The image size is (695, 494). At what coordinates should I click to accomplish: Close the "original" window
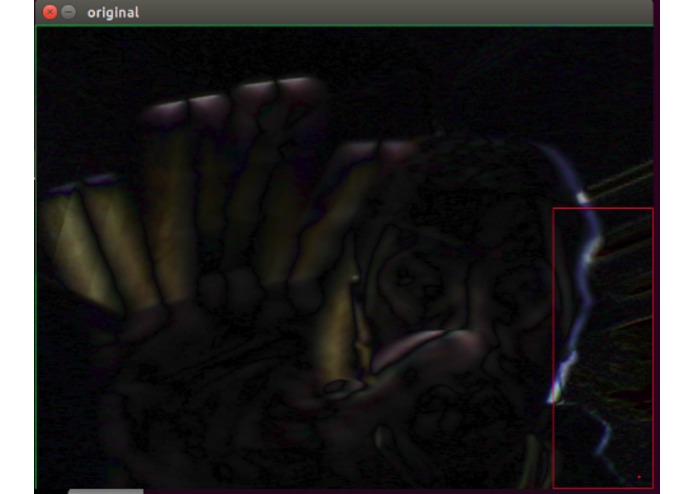point(50,12)
